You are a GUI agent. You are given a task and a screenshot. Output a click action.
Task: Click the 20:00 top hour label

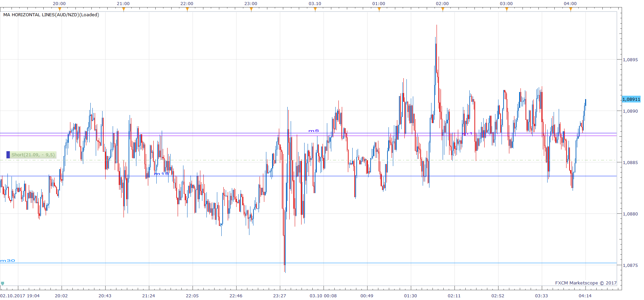tap(59, 3)
